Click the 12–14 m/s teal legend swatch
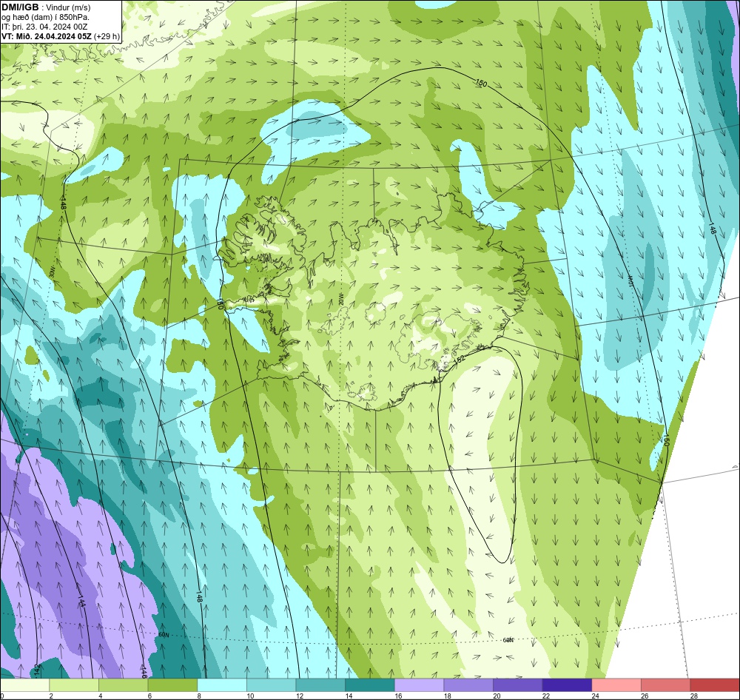 320,685
